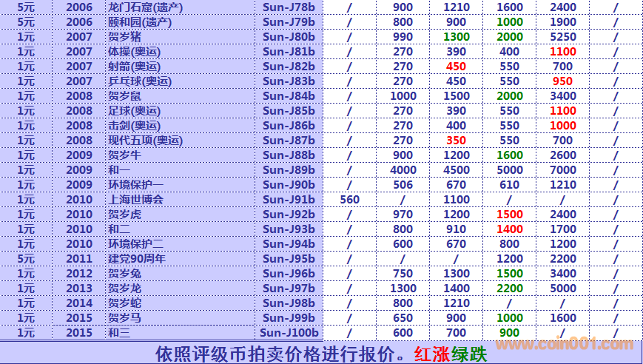
Task: Select the 龙门石窟(遗产) coin name cell
Action: point(145,7)
